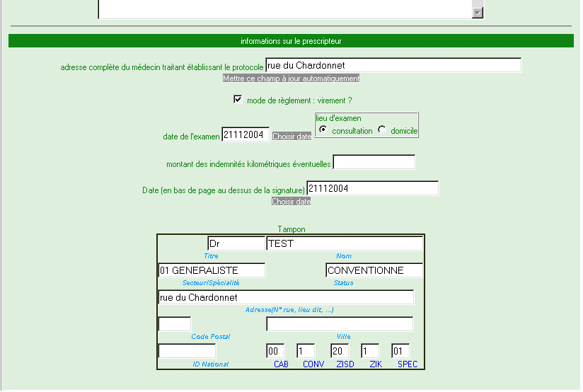Image resolution: width=583 pixels, height=392 pixels.
Task: Click the scroll down arrow of top text area
Action: (478, 12)
